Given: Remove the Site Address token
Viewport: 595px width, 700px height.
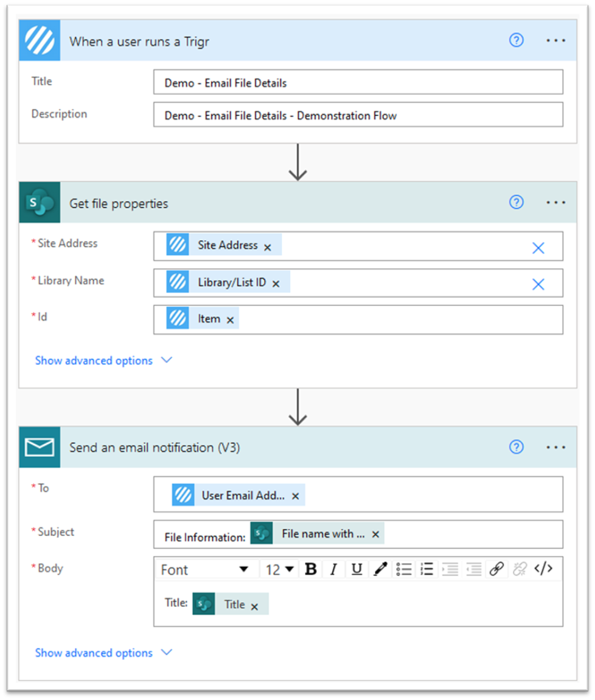Looking at the screenshot, I should (x=268, y=247).
